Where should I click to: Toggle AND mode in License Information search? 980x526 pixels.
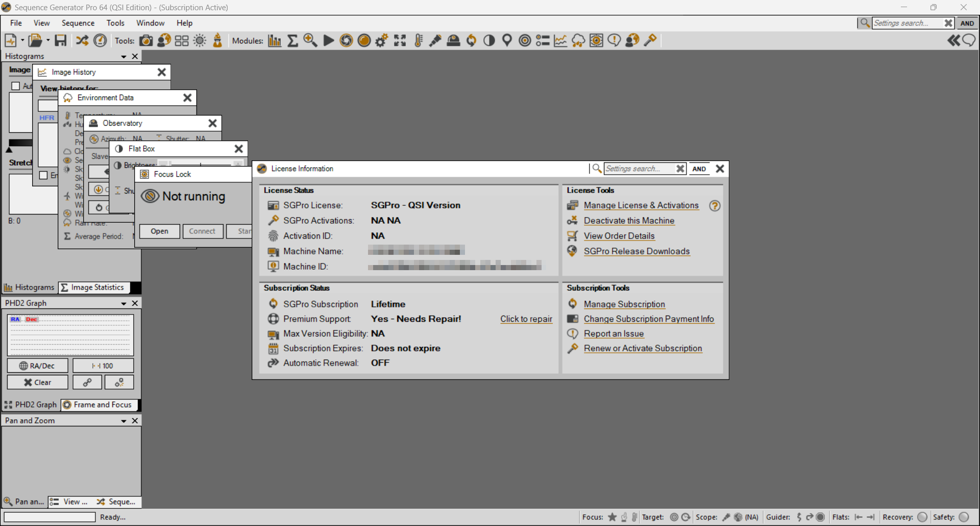(699, 169)
